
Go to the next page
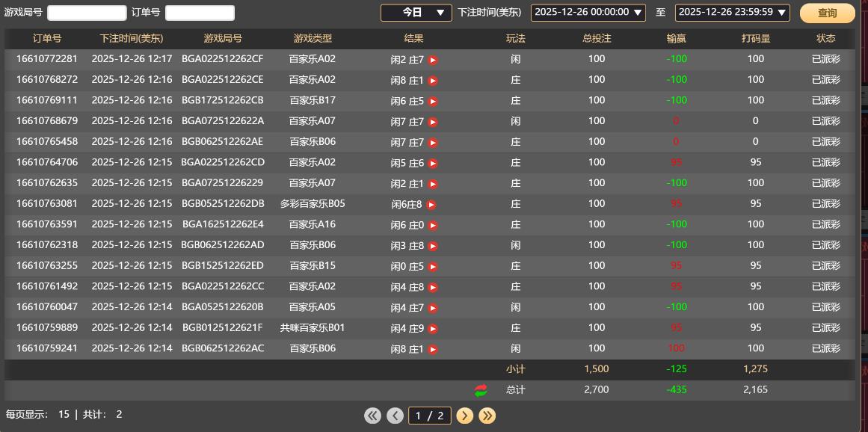(464, 416)
